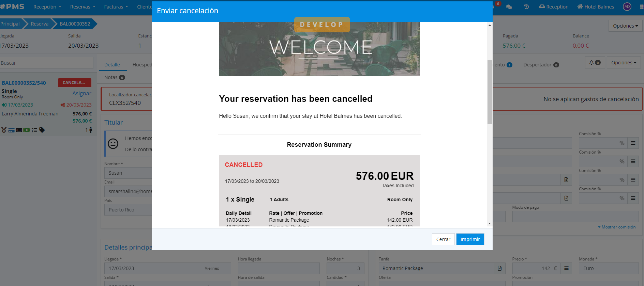Click the AD user avatar
Viewport: 644px width, 286px height.
(627, 7)
